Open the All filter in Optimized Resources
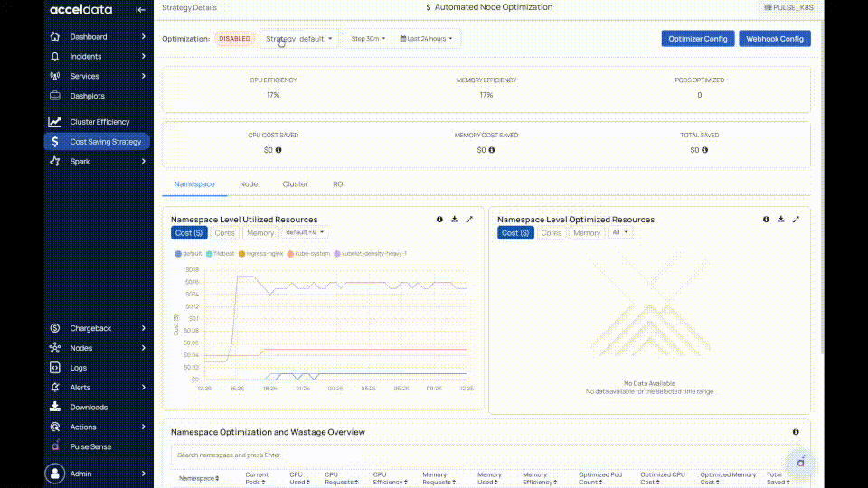 pos(620,232)
